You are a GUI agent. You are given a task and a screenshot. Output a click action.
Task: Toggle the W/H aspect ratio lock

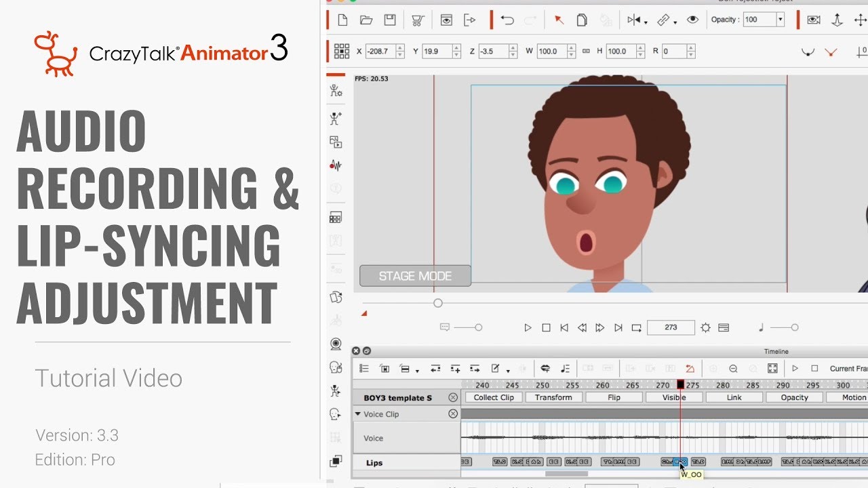586,51
